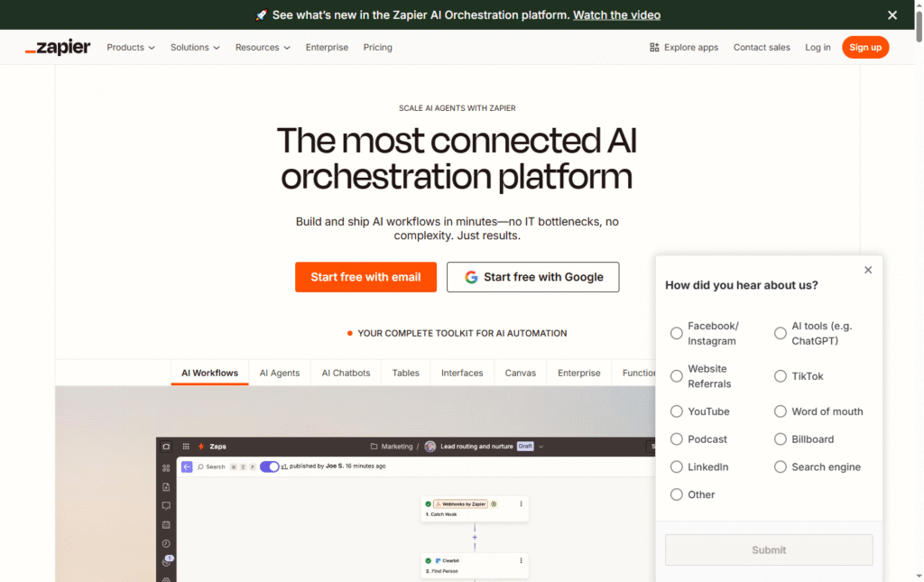The image size is (924, 582).
Task: Close the 'How did you hear about us' survey
Action: point(868,270)
